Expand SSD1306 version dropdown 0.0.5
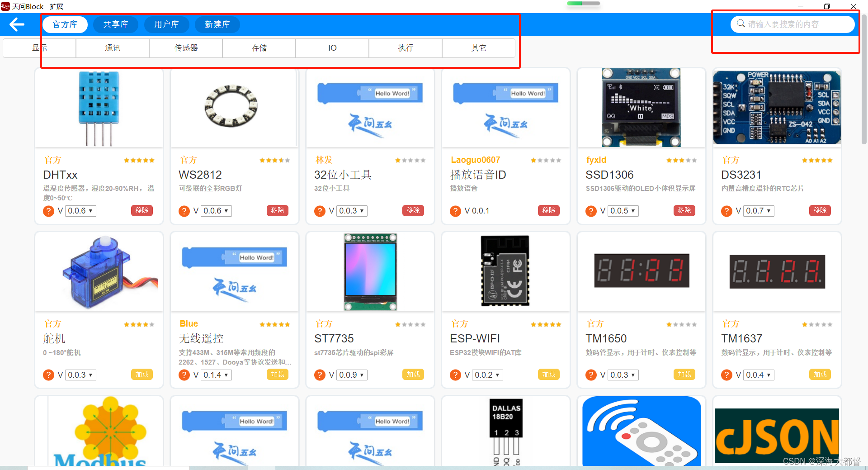The width and height of the screenshot is (868, 470). (x=623, y=211)
